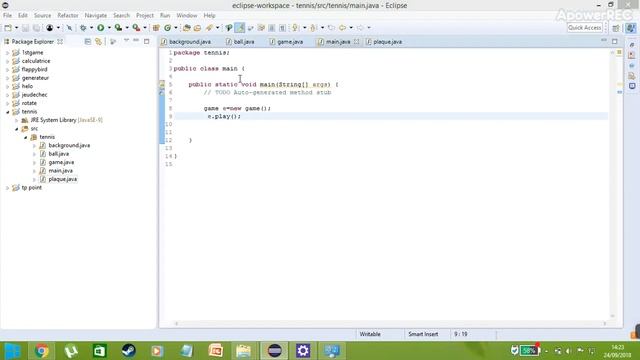Image resolution: width=640 pixels, height=360 pixels.
Task: Expand JRE System Library node
Action: pyautogui.click(x=17, y=120)
